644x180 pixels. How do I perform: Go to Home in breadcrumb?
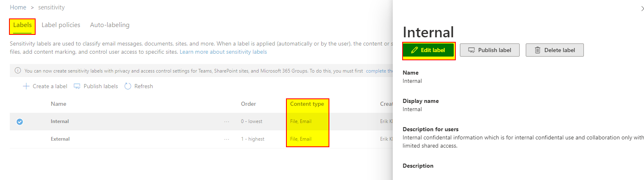[x=18, y=7]
